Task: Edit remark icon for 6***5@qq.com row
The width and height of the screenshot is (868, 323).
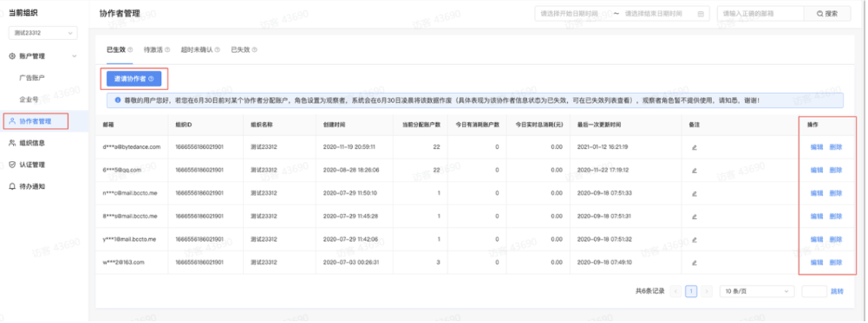Action: point(695,171)
